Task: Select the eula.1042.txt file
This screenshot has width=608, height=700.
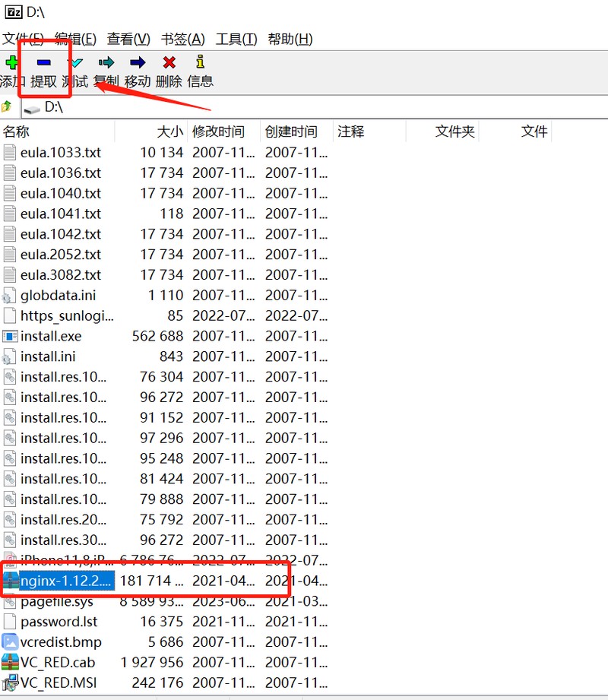Action: pos(61,234)
